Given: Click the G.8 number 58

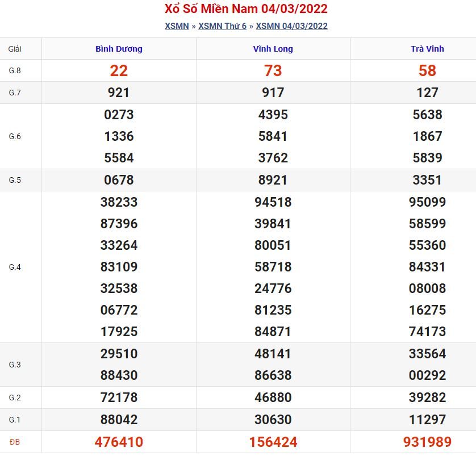Looking at the screenshot, I should [427, 70].
